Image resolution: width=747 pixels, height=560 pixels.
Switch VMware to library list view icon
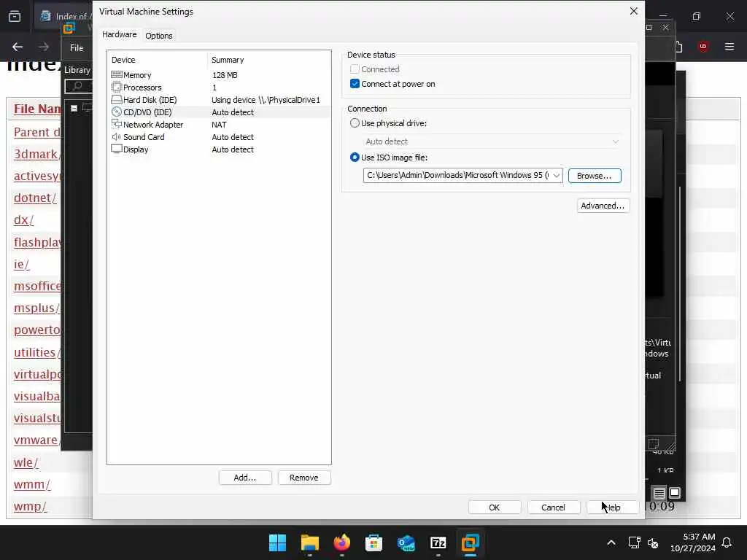coord(659,493)
